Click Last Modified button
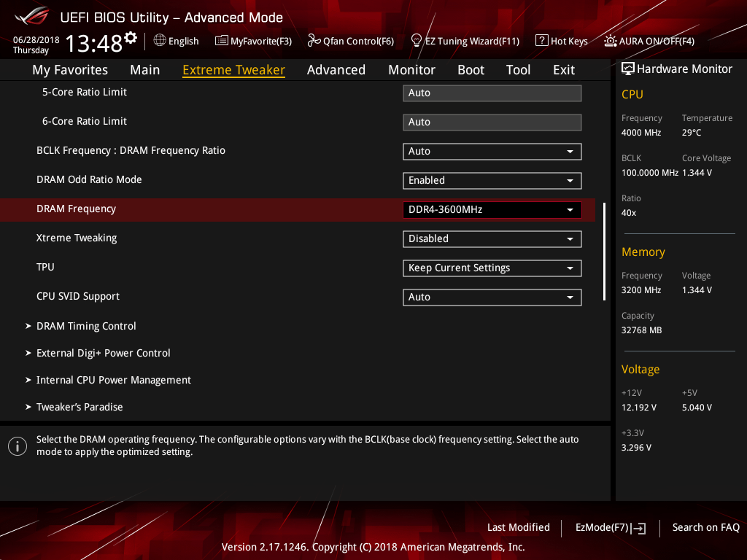 pyautogui.click(x=519, y=528)
